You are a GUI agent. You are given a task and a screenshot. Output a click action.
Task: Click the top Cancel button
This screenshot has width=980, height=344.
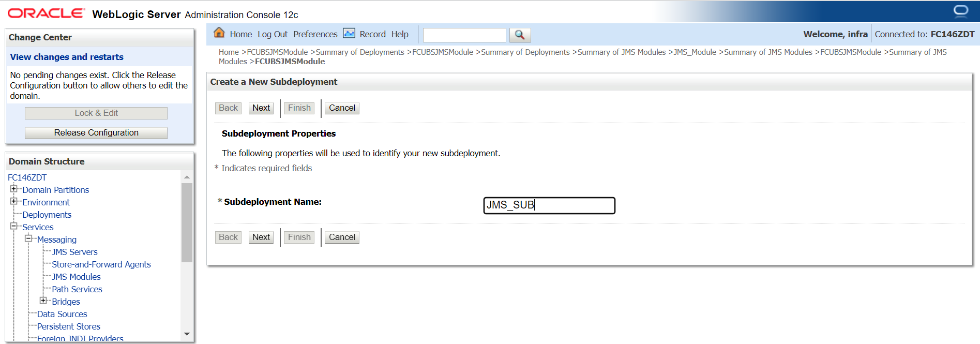(342, 108)
